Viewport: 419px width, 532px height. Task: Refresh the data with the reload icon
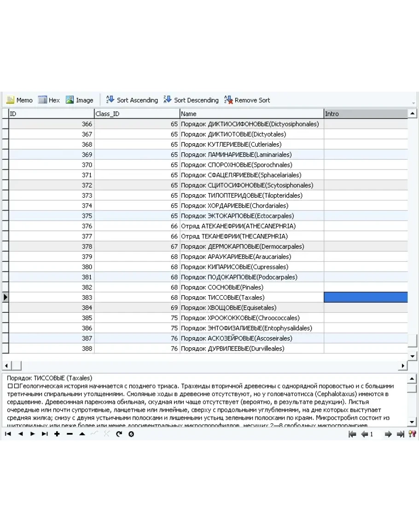pyautogui.click(x=119, y=434)
